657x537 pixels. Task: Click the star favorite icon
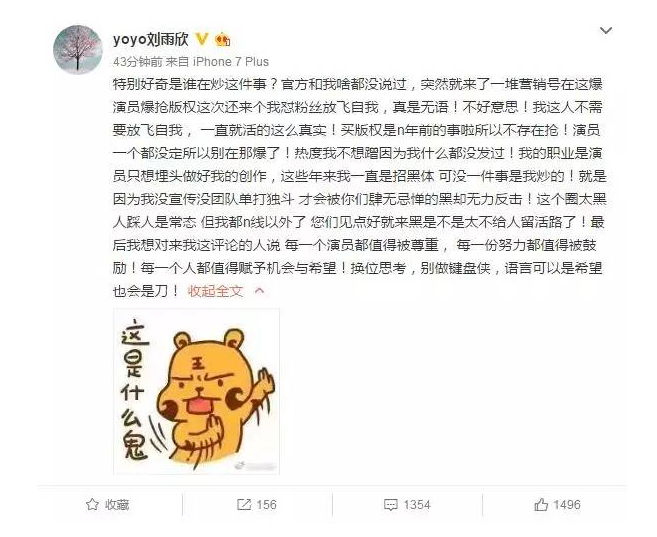(x=92, y=504)
